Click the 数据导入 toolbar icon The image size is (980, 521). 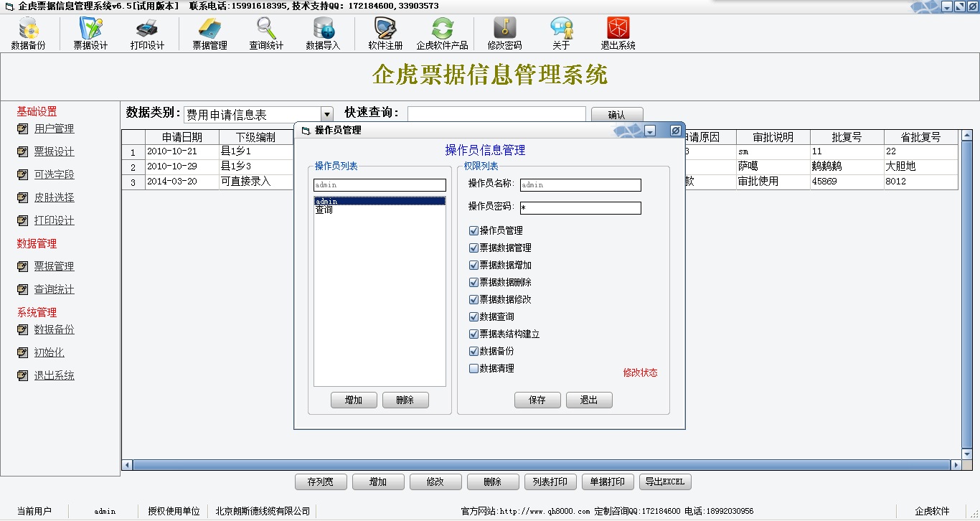click(x=323, y=33)
